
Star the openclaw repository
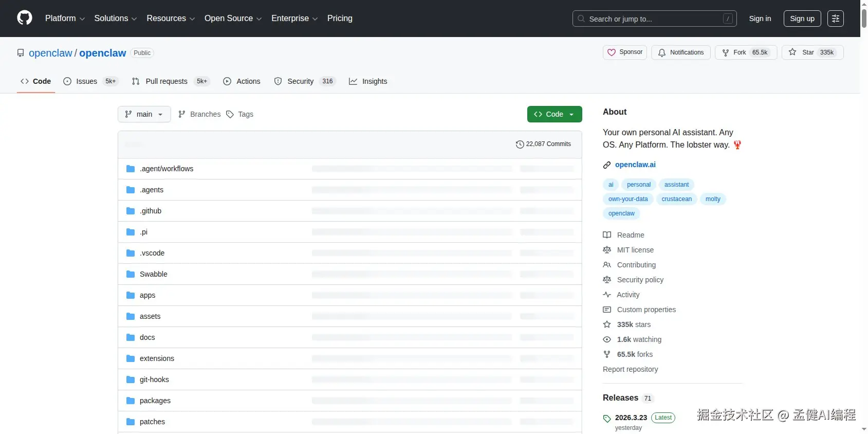[812, 52]
